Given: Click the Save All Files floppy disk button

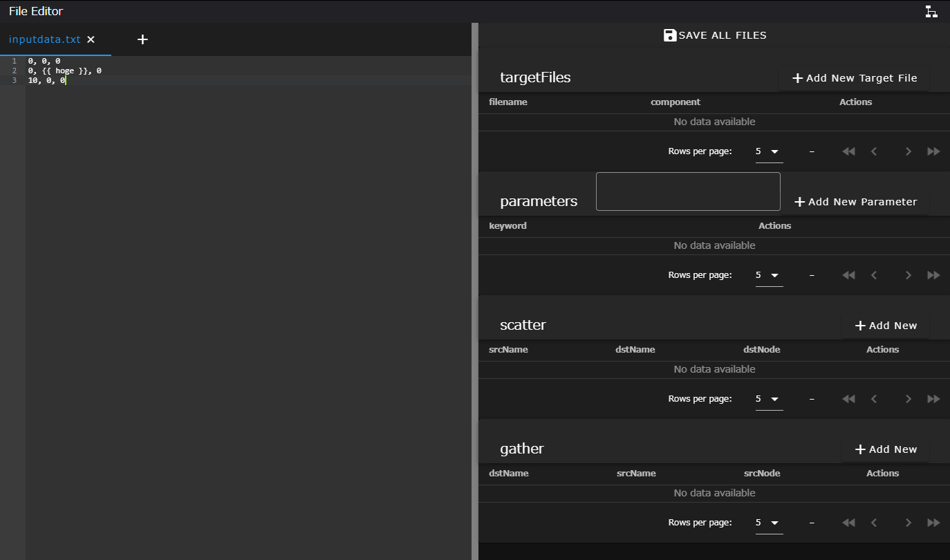Looking at the screenshot, I should click(714, 35).
